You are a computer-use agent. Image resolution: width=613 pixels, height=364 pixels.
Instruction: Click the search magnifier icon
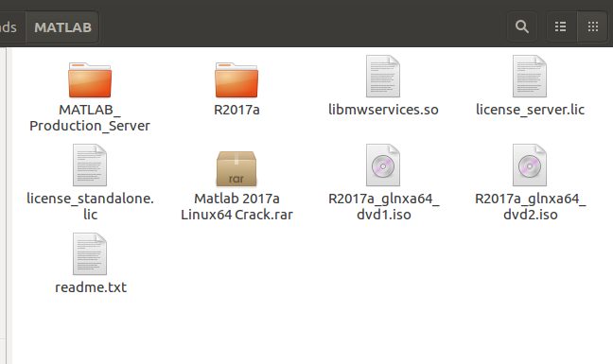point(522,26)
